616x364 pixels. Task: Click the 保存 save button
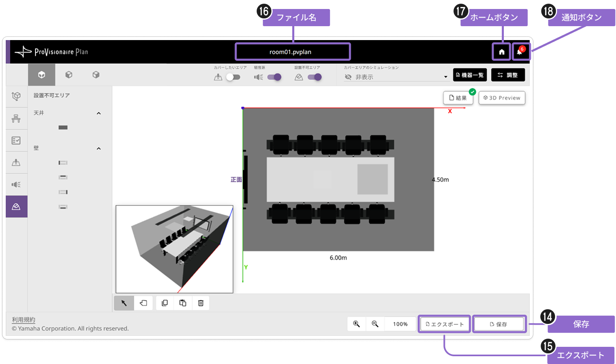[499, 324]
